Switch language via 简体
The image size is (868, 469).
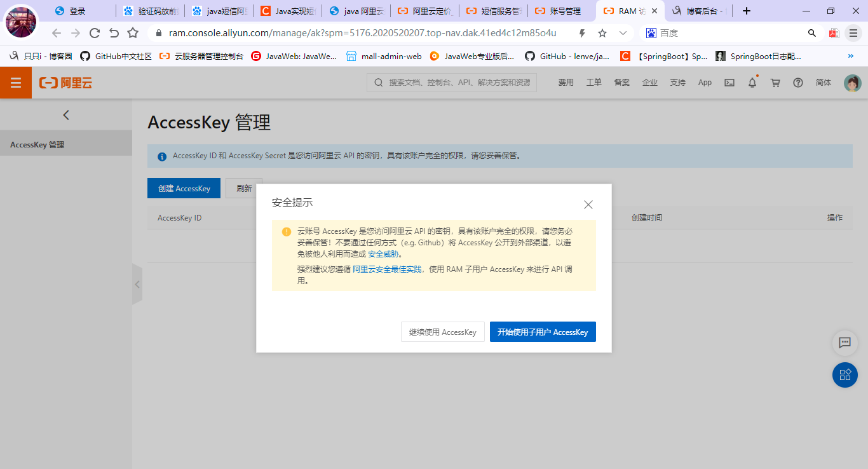[x=824, y=83]
